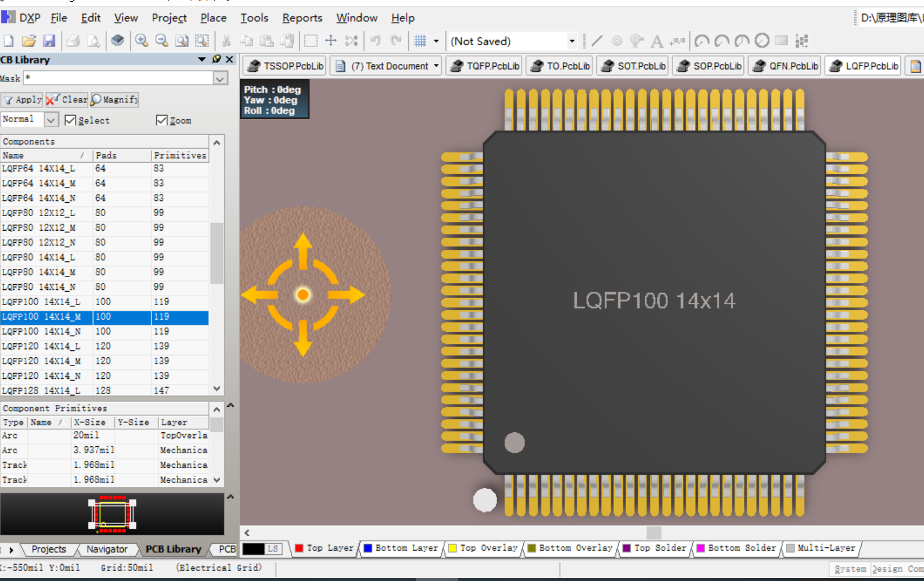The image size is (924, 581).
Task: Select the Place Coordinate tool
Action: [677, 41]
